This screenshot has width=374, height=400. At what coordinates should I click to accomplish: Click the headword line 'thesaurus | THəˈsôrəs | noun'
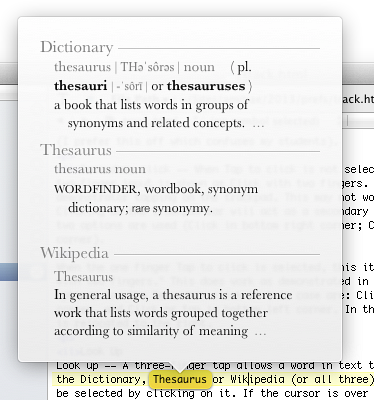134,67
